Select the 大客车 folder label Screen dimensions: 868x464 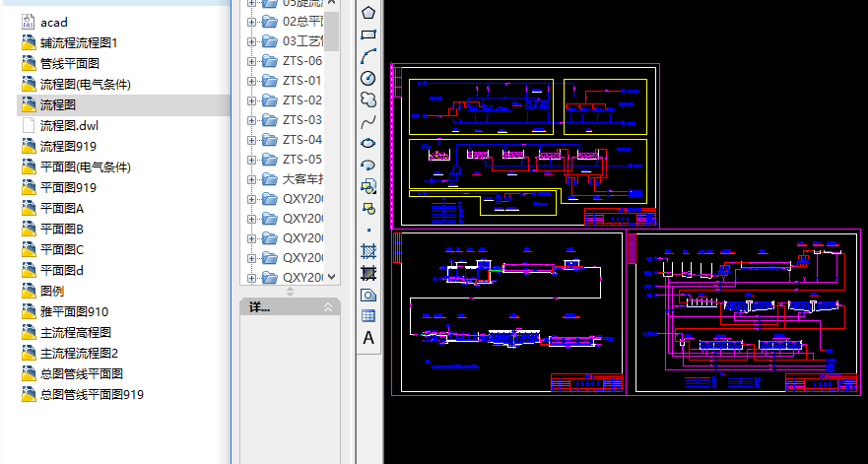303,179
